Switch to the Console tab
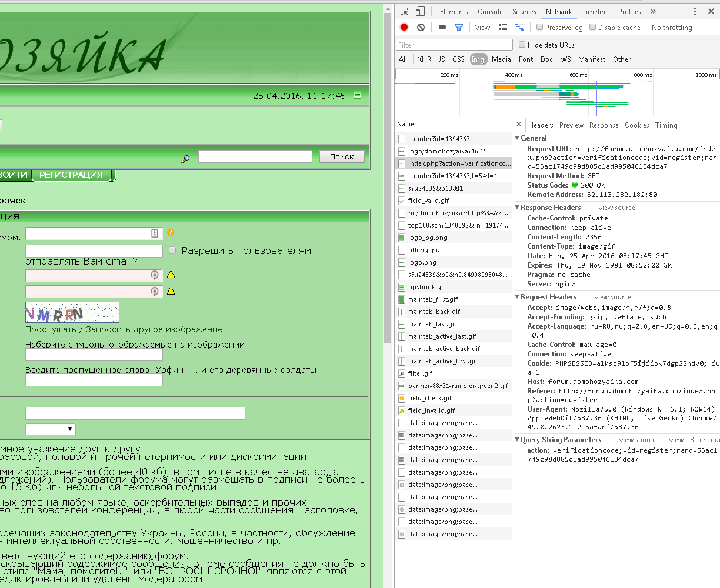Viewport: 720px width, 588px height. [490, 12]
